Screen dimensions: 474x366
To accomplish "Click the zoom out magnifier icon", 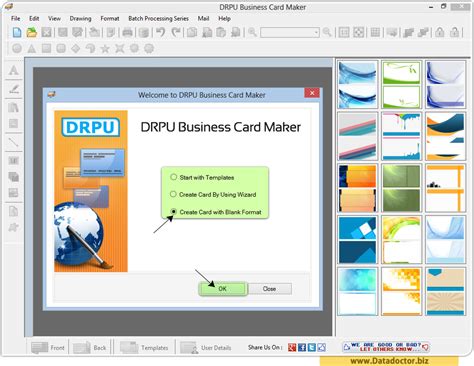I will (x=327, y=32).
